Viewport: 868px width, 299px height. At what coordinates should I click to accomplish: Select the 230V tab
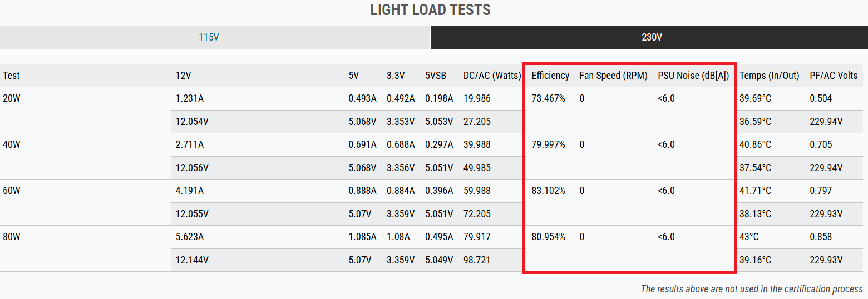(x=649, y=37)
